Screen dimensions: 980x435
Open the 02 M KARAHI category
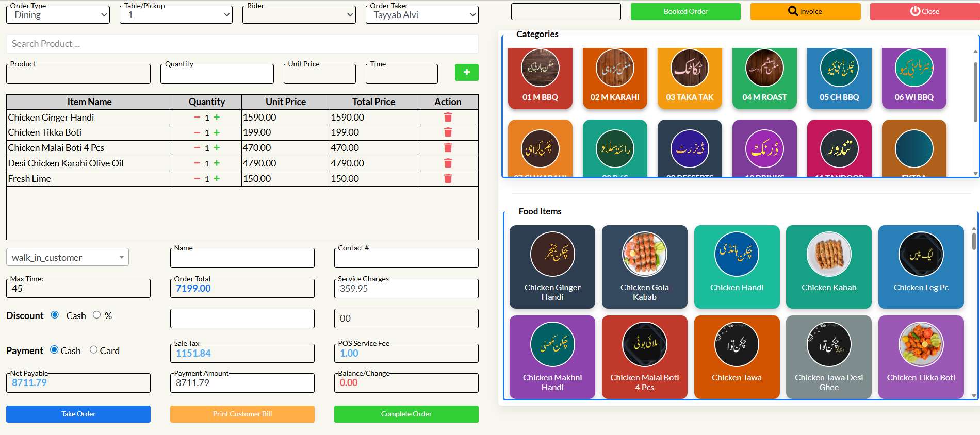615,78
